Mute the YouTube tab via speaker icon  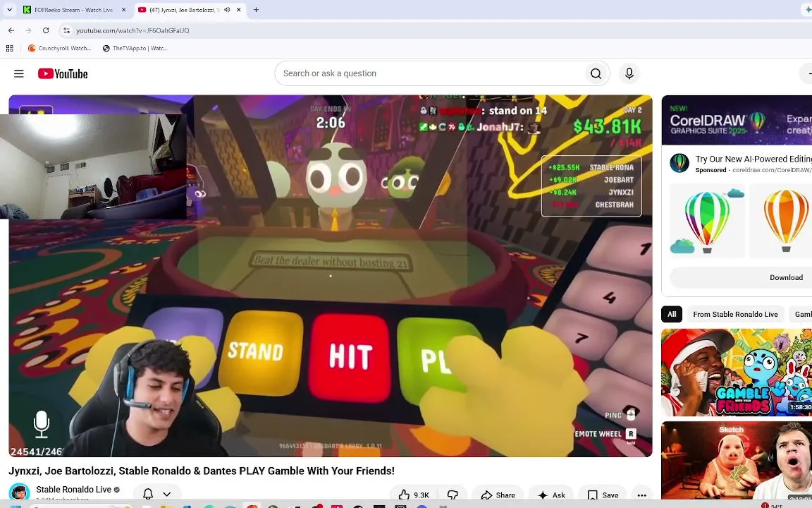point(227,10)
